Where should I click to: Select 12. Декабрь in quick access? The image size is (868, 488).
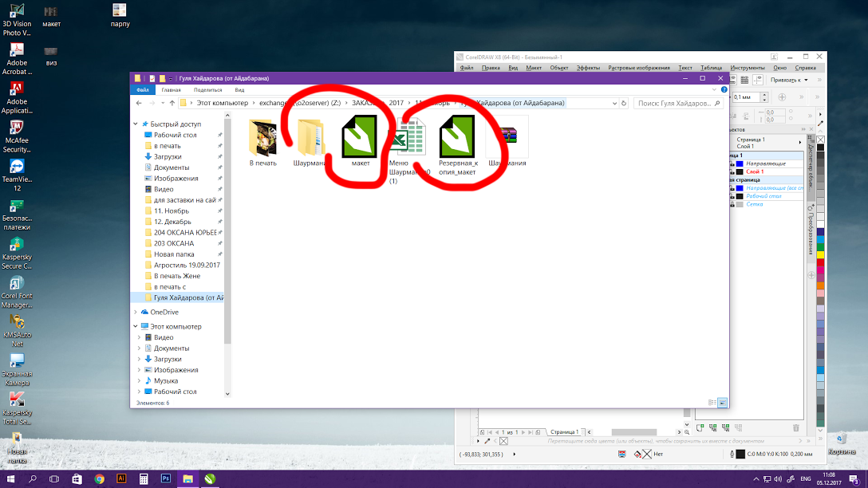click(x=172, y=222)
